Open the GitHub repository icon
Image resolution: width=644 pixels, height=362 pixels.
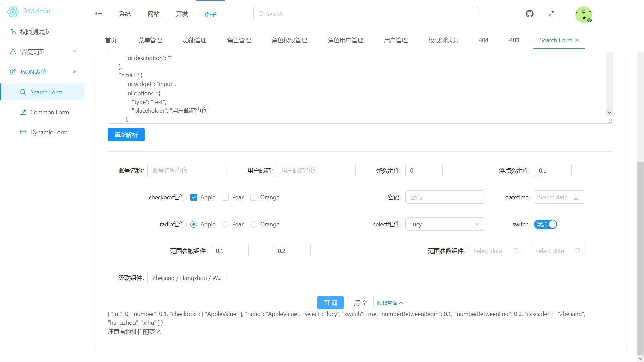(x=530, y=14)
